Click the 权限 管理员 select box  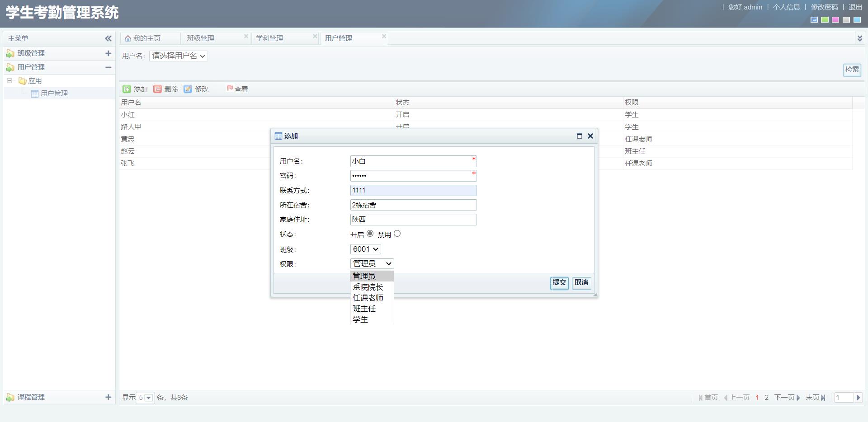[372, 264]
